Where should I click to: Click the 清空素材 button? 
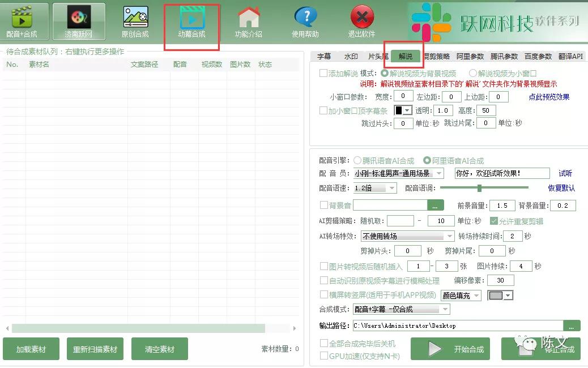(160, 349)
